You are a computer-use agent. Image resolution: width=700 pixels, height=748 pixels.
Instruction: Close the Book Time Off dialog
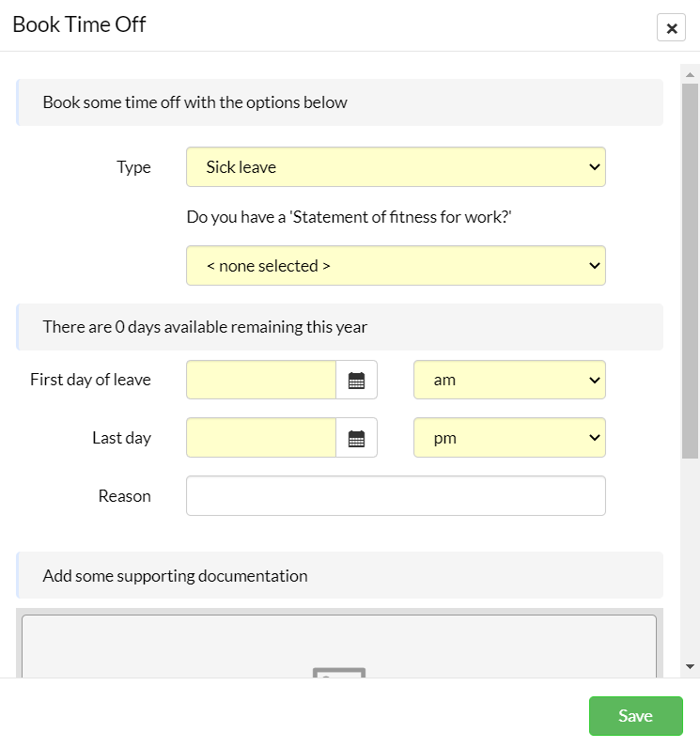pyautogui.click(x=671, y=27)
